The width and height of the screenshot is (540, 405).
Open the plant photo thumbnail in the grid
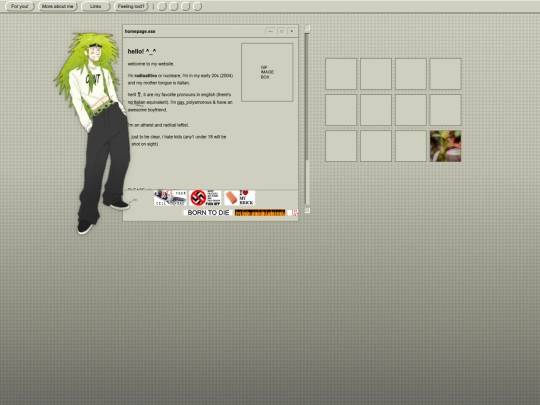click(x=445, y=146)
